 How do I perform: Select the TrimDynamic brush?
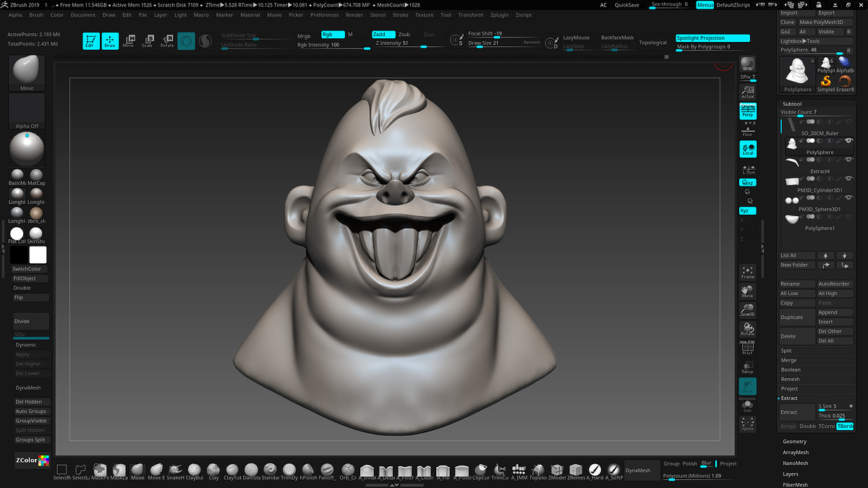pyautogui.click(x=289, y=471)
